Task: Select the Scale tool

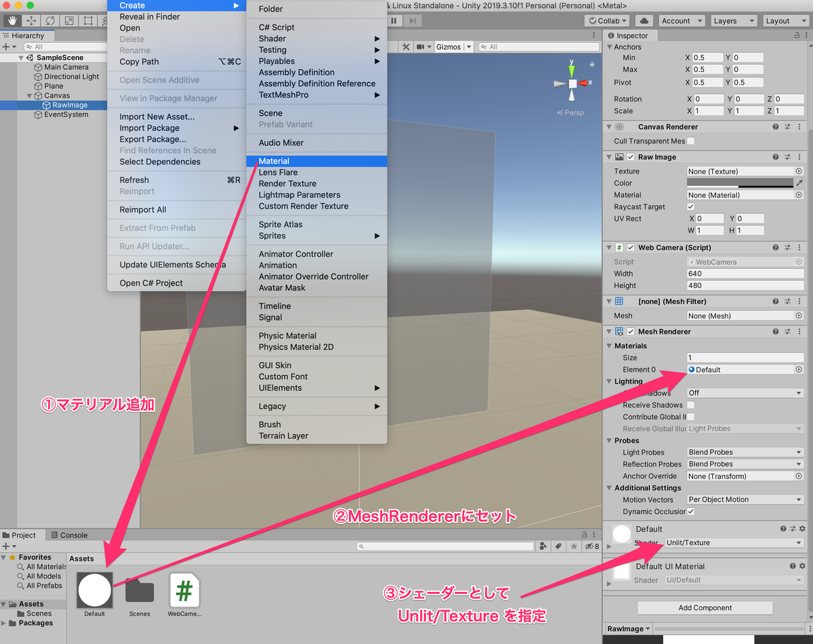Action: (x=69, y=20)
